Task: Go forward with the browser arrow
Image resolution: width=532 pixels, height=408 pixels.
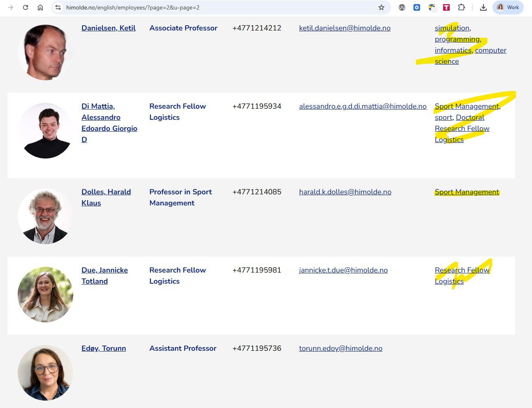Action: [11, 7]
